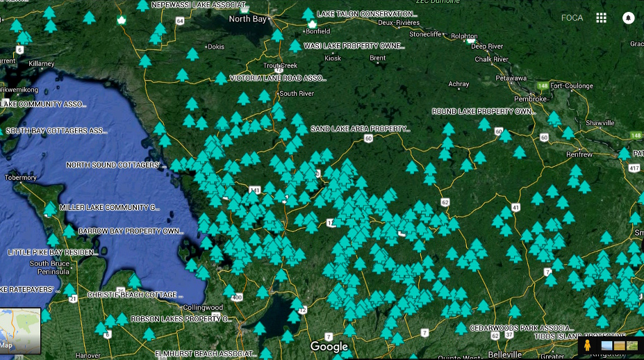Screen dimensions: 644x360
Task: Click the notifications bell icon
Action: 629,18
